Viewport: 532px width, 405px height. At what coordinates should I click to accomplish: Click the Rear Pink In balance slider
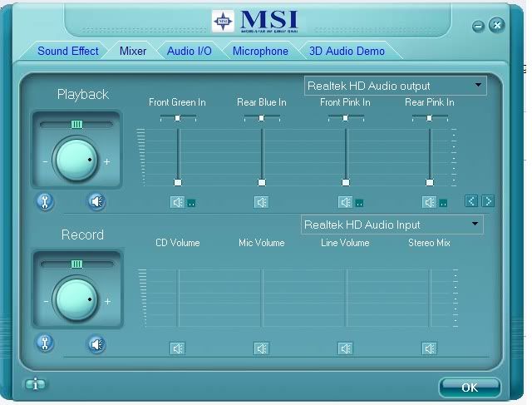coord(430,118)
